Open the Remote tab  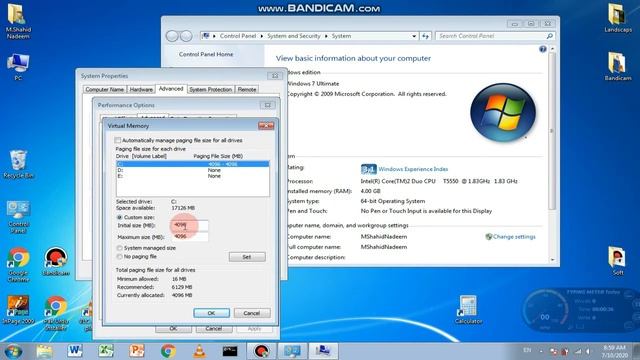click(x=247, y=89)
